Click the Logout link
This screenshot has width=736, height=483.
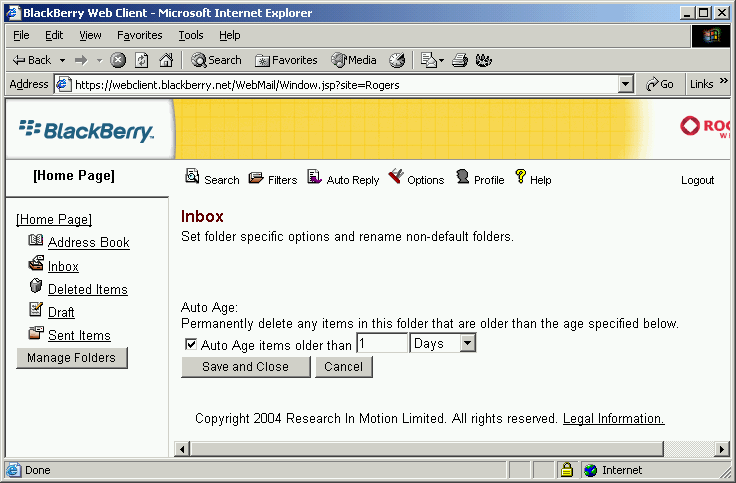[697, 180]
